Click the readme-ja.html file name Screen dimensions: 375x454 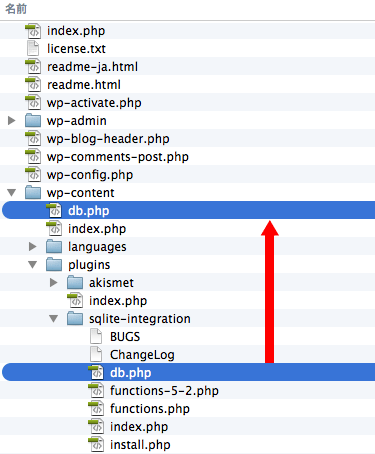92,67
